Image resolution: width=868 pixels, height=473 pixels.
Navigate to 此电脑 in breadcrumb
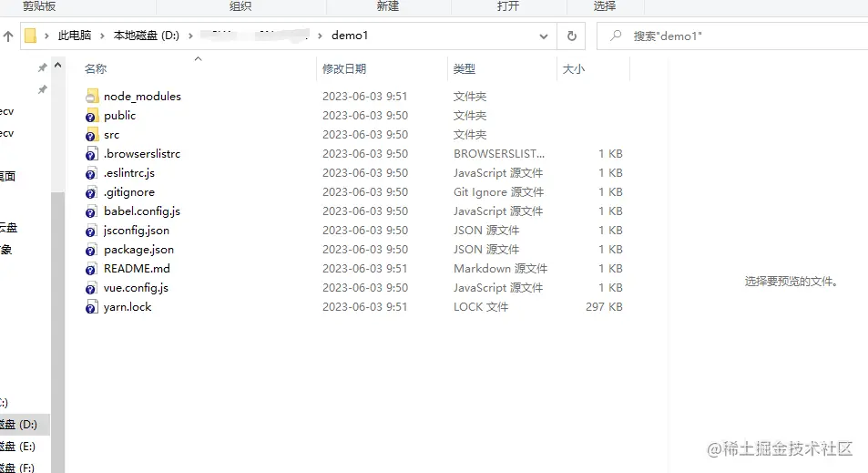74,36
